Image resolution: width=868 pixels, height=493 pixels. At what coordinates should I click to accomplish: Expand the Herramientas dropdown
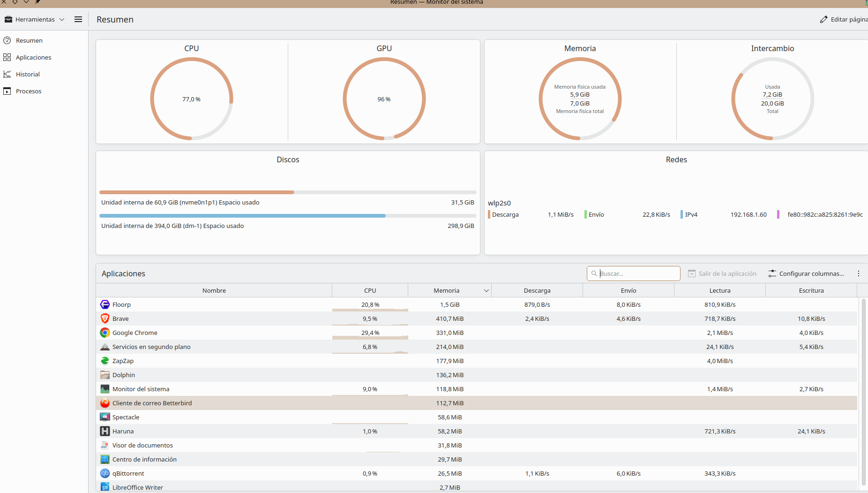pyautogui.click(x=35, y=19)
